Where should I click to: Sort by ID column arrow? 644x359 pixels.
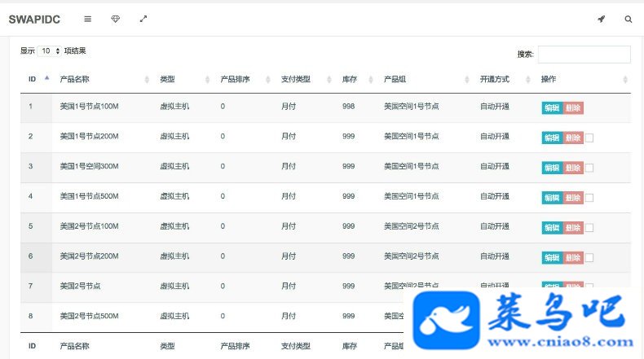(46, 78)
